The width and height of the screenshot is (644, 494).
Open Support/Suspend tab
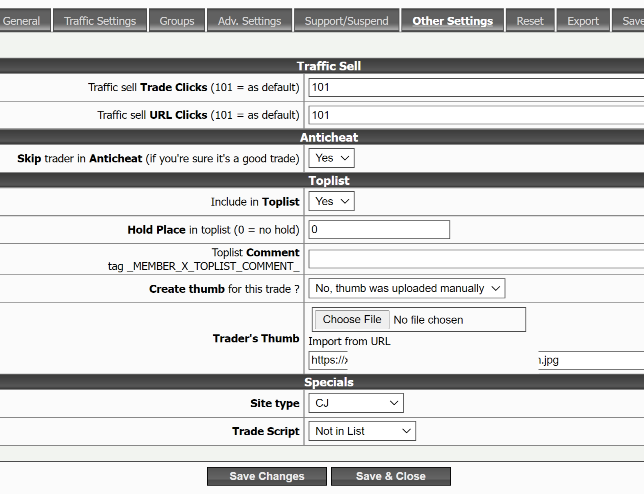[x=346, y=21]
